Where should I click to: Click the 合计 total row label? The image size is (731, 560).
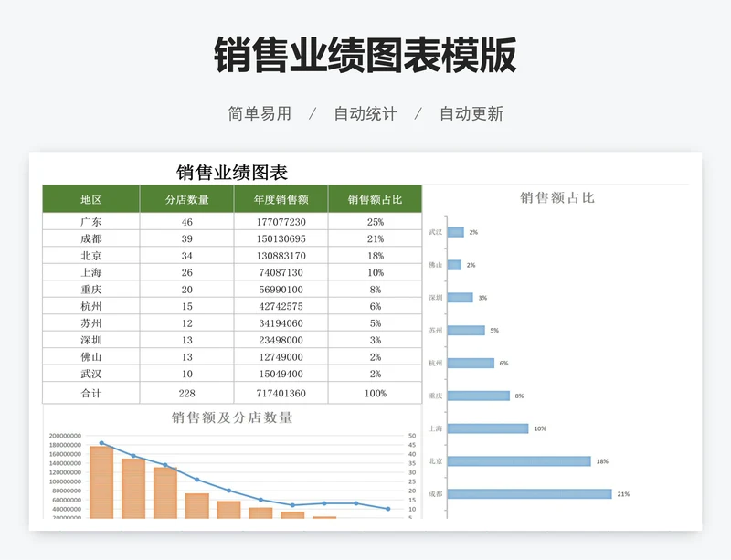coord(90,393)
